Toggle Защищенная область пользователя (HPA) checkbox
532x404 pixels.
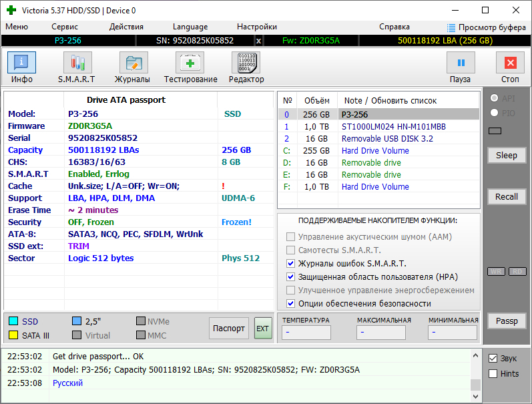coord(290,277)
